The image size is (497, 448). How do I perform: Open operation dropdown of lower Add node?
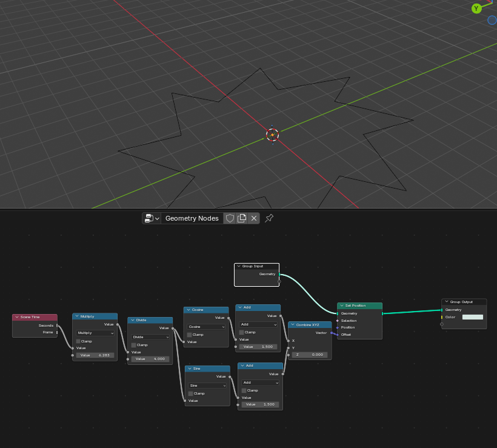tap(260, 383)
